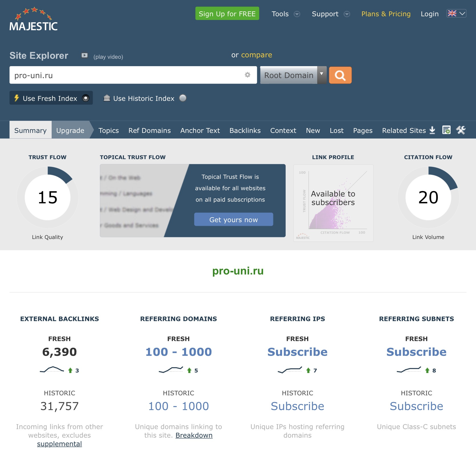This screenshot has width=476, height=454.
Task: Click External Backlinks historic value 31,757
Action: 59,406
